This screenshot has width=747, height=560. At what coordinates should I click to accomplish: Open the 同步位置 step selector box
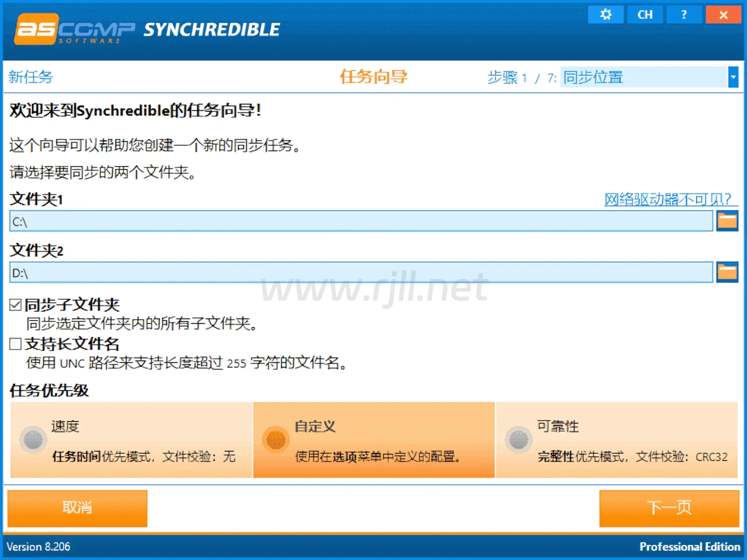click(x=643, y=77)
